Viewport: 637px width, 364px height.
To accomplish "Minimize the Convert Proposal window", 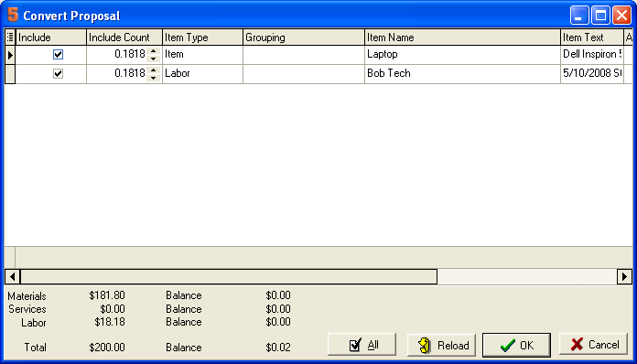I will click(579, 16).
